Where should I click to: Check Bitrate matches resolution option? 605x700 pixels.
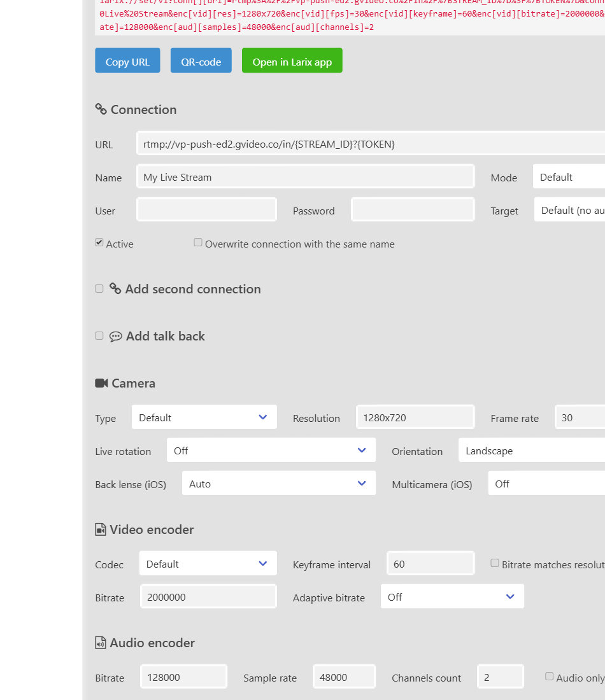pos(495,563)
